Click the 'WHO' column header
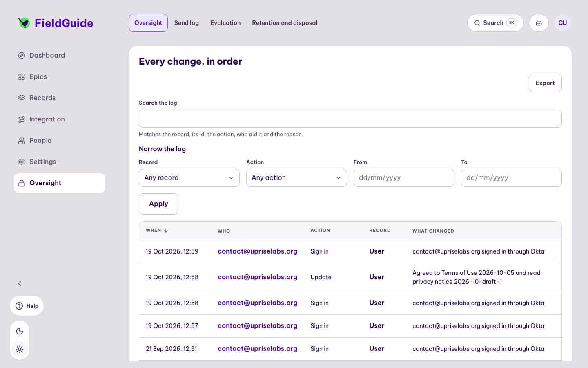 (x=224, y=231)
